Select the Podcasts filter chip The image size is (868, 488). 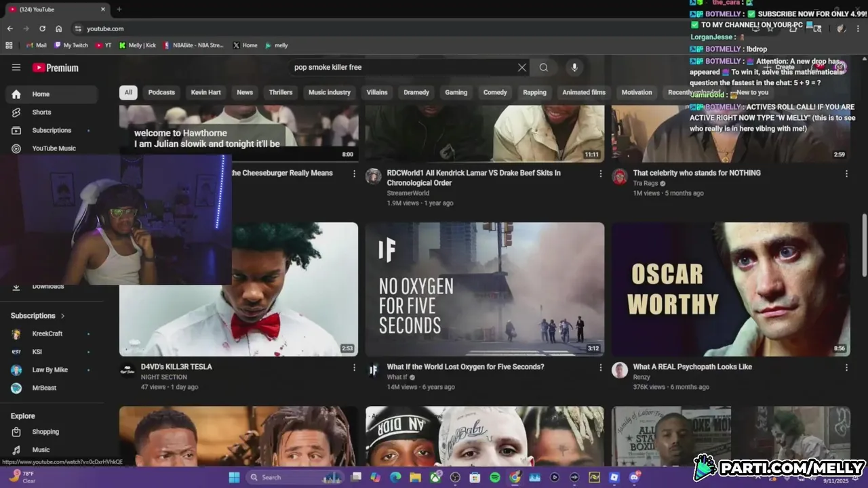tap(161, 92)
